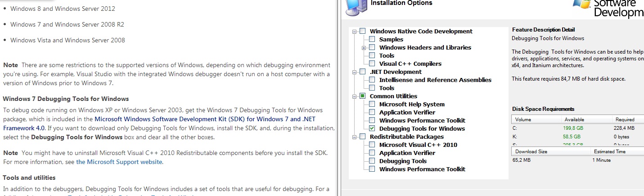Click the 'Feature Description Detail' heading
The height and width of the screenshot is (196, 644).
pos(543,30)
